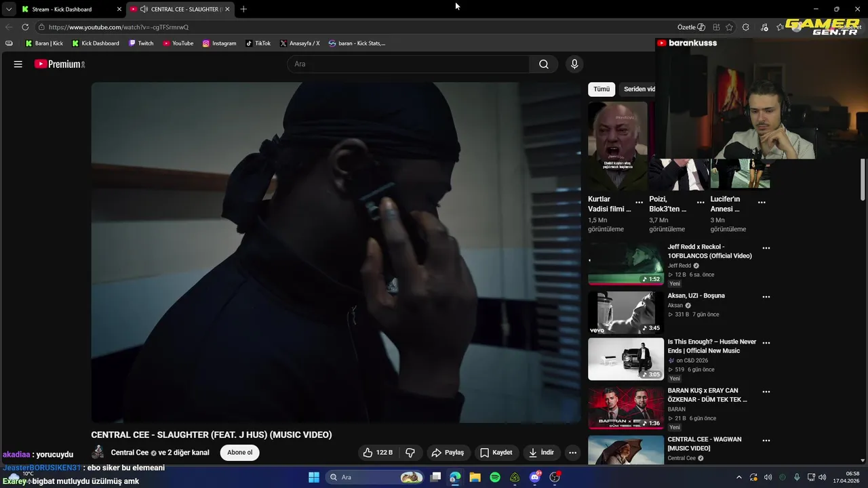Open the Windows Start menu
This screenshot has height=488, width=868.
click(x=314, y=477)
